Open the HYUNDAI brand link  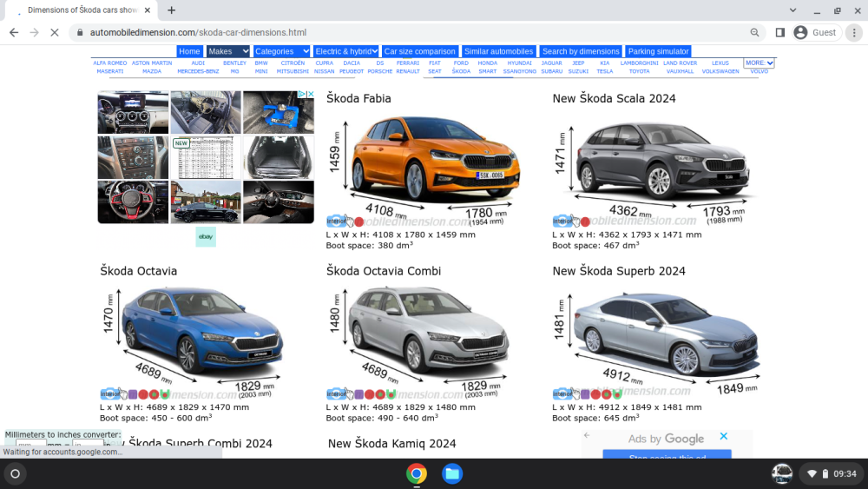519,63
